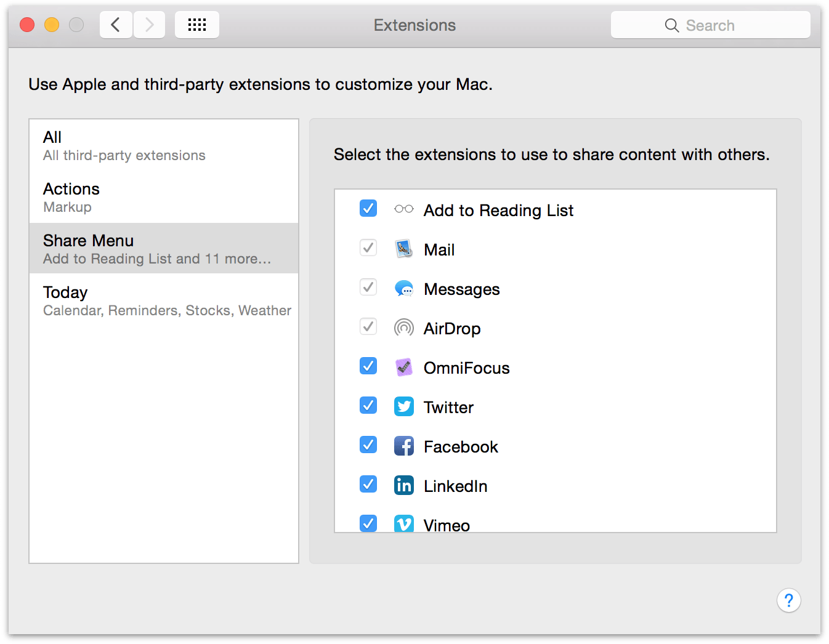Click the Add to Reading List glasses icon

coord(404,209)
